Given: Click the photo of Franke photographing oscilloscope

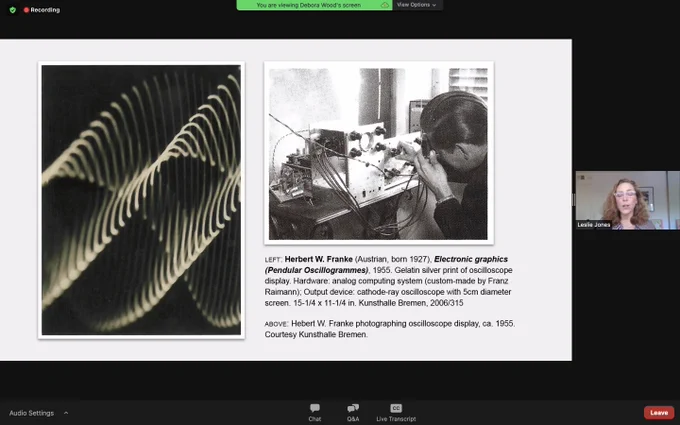Looking at the screenshot, I should [378, 154].
